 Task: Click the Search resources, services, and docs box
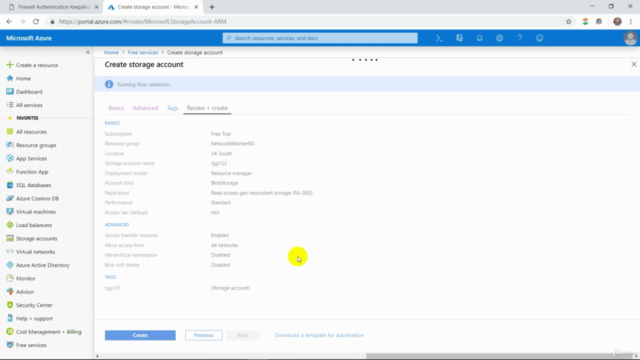pyautogui.click(x=320, y=38)
